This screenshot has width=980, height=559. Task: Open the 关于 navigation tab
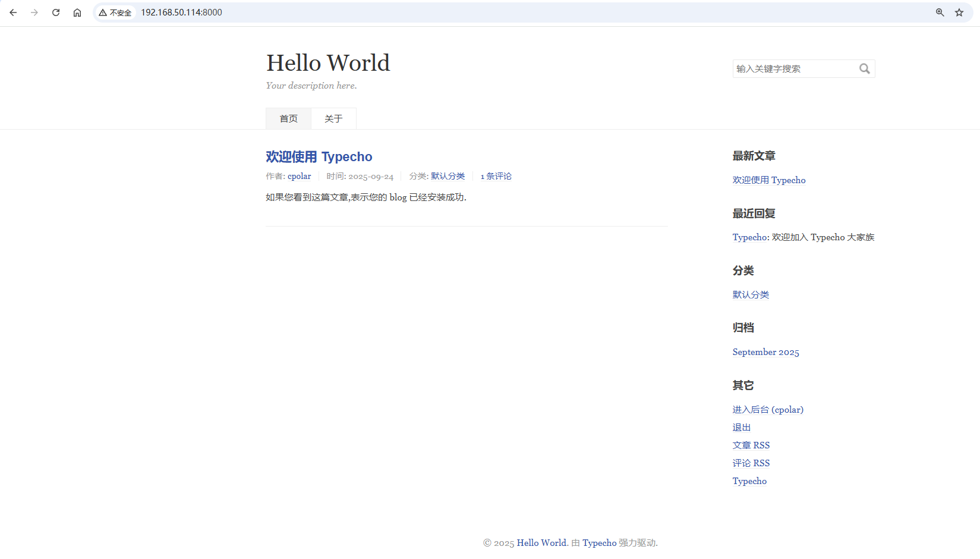coord(333,119)
